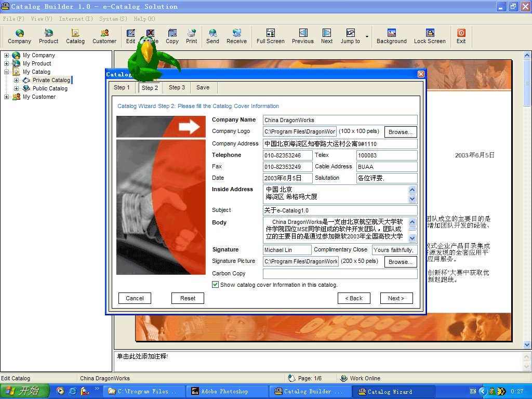Select the Jump to toolbar icon
The height and width of the screenshot is (399, 532).
[x=350, y=37]
